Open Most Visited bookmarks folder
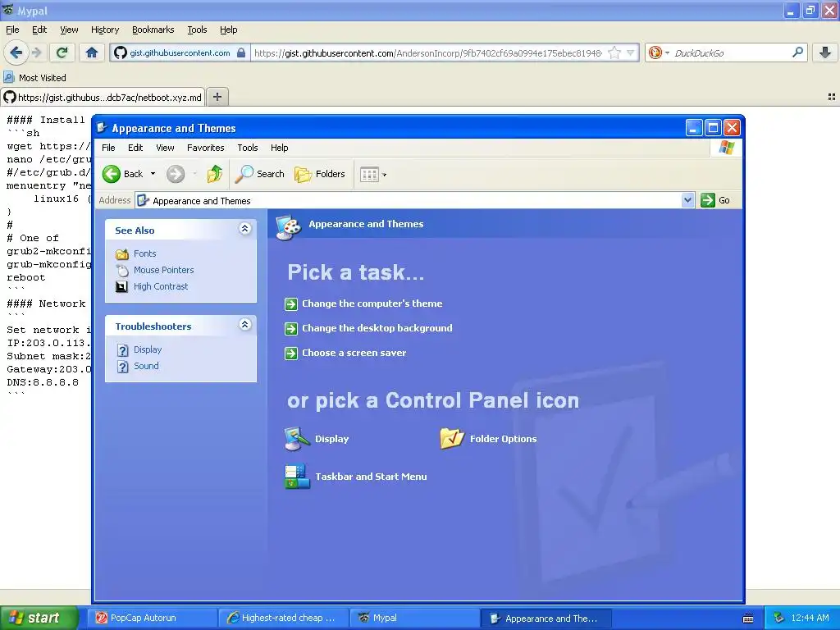840x630 pixels. pyautogui.click(x=34, y=78)
